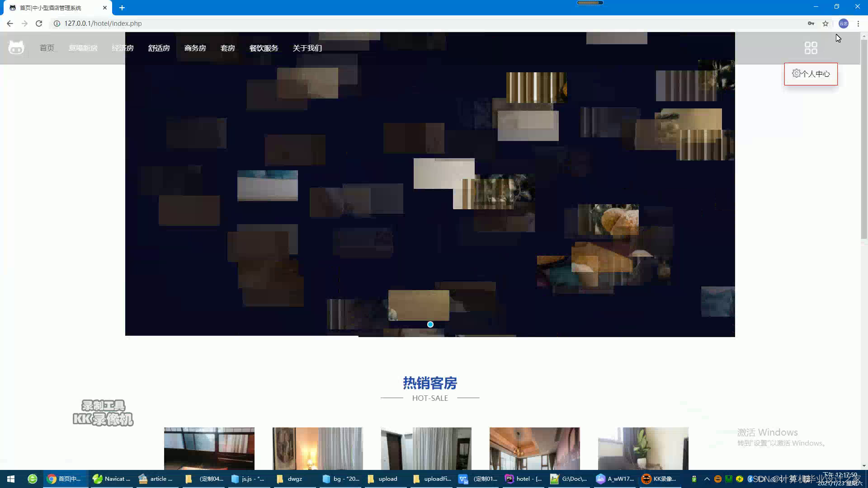The image size is (868, 488).
Task: Click the browser forward arrow
Action: [x=24, y=23]
